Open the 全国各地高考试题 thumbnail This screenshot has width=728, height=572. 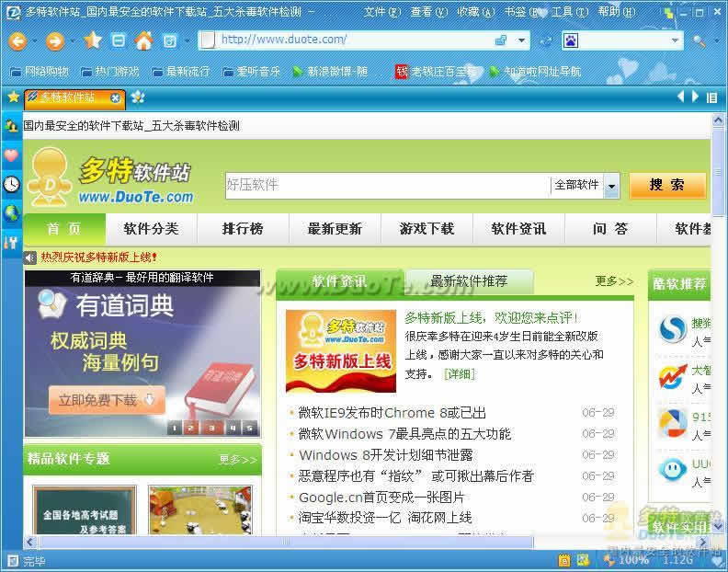tap(84, 510)
